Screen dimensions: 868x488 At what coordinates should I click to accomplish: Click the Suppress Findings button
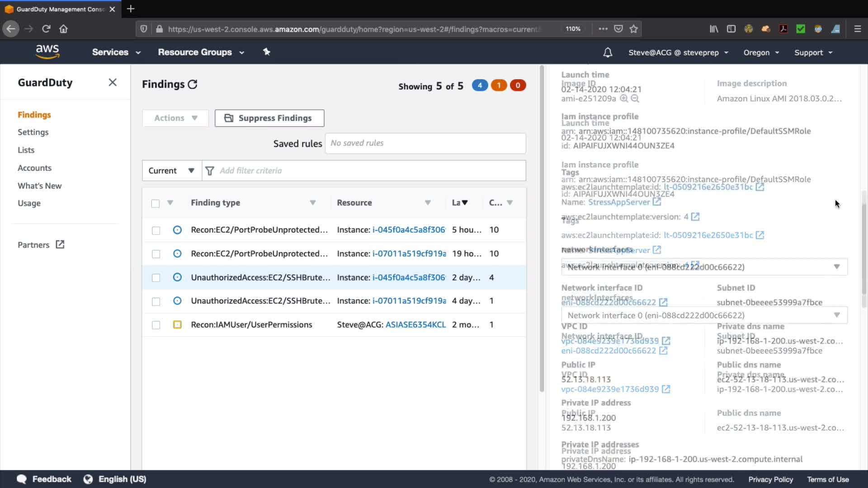coord(269,118)
